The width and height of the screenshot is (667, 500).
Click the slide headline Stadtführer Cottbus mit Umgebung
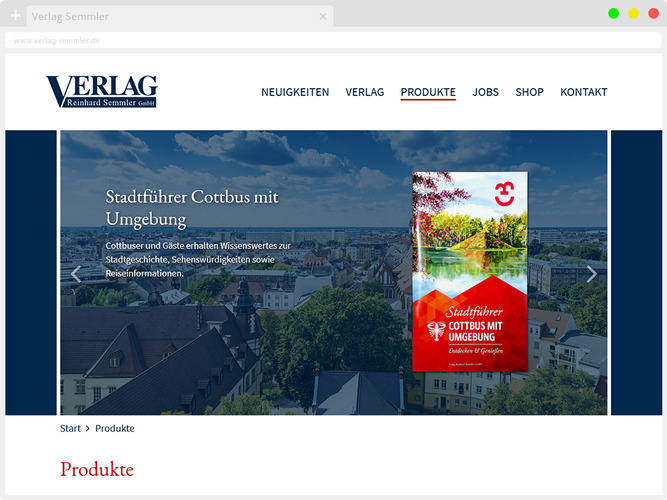point(192,207)
